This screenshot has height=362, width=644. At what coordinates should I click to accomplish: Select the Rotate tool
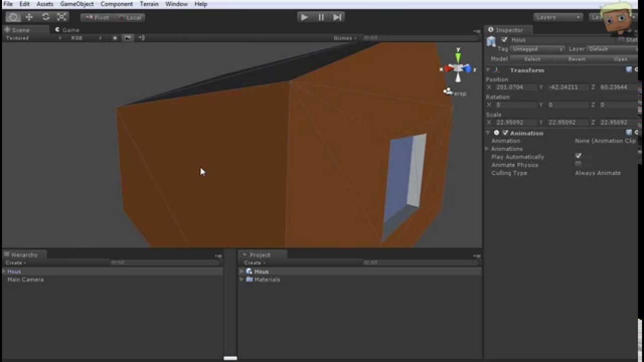click(45, 17)
